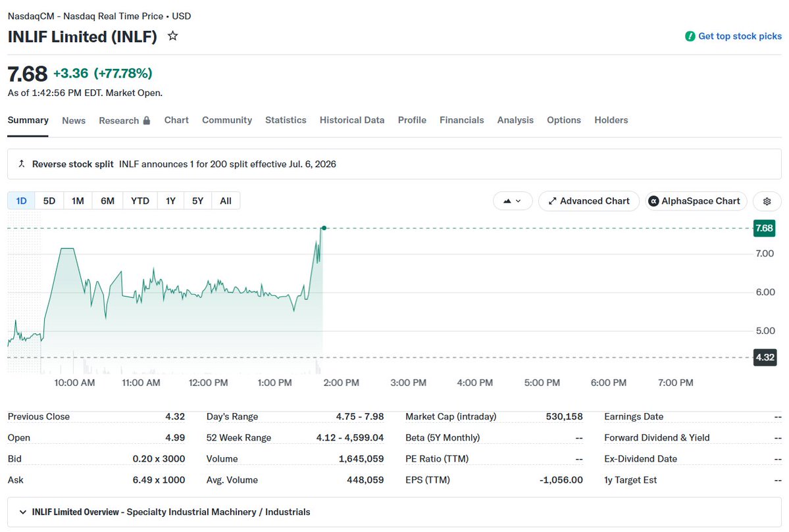Add INLF to watchlist with star icon
789x532 pixels.
pos(172,36)
